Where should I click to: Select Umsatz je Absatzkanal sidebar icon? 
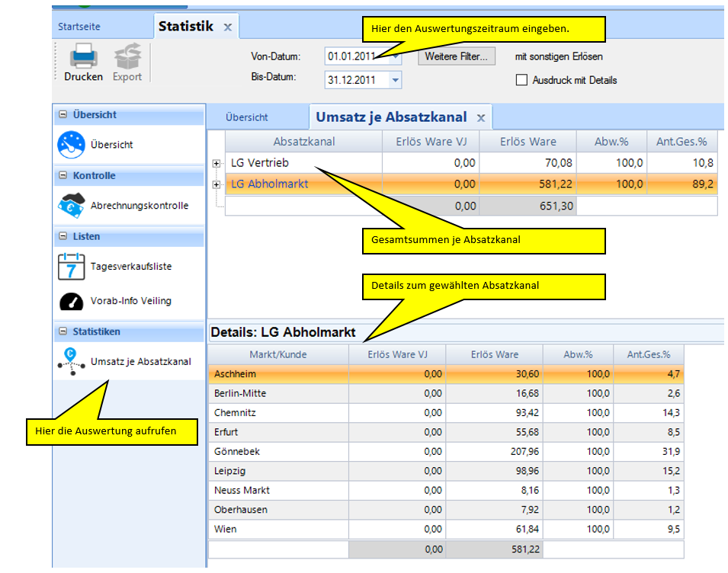coord(72,362)
